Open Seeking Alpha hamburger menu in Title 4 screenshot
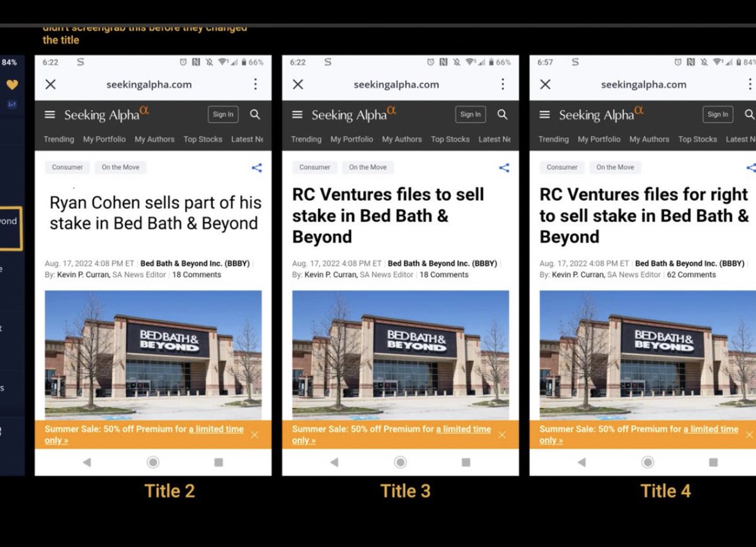The width and height of the screenshot is (756, 547). [546, 115]
